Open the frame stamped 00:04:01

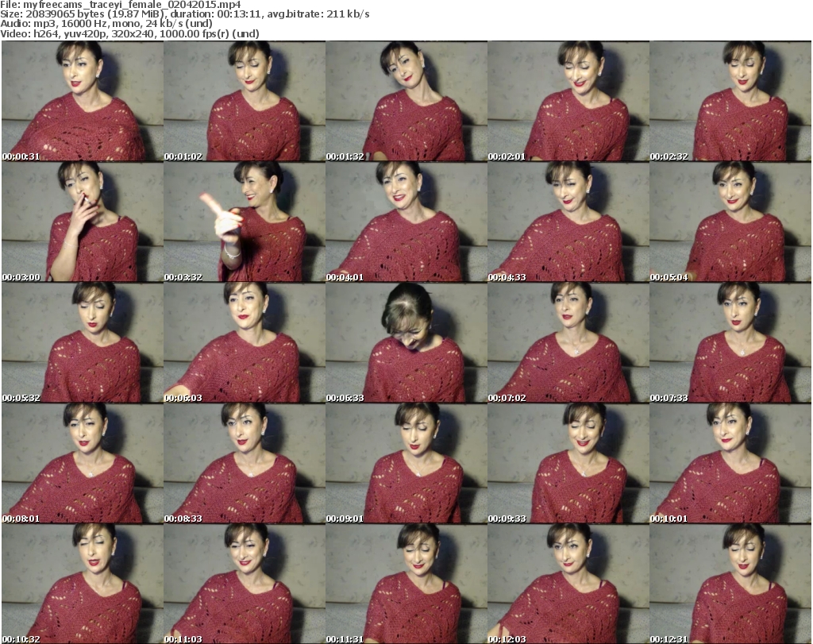(x=406, y=222)
